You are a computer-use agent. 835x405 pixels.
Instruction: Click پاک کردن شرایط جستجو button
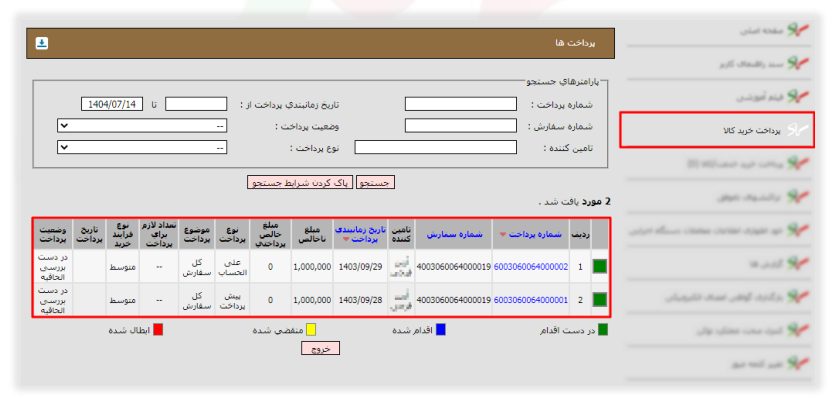pos(300,183)
